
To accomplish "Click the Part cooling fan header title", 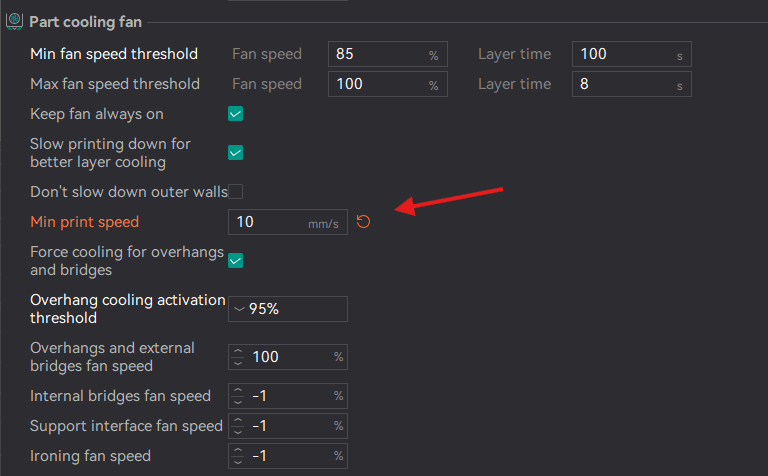I will pyautogui.click(x=85, y=21).
